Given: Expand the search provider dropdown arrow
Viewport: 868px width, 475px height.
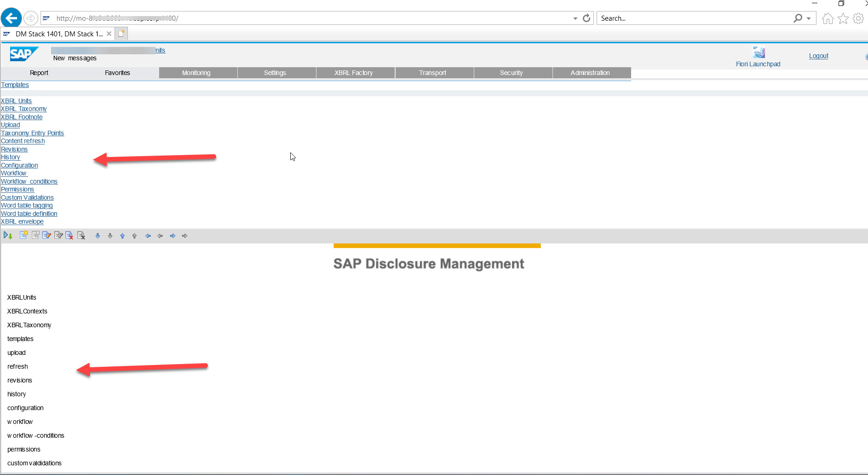Looking at the screenshot, I should [x=809, y=18].
